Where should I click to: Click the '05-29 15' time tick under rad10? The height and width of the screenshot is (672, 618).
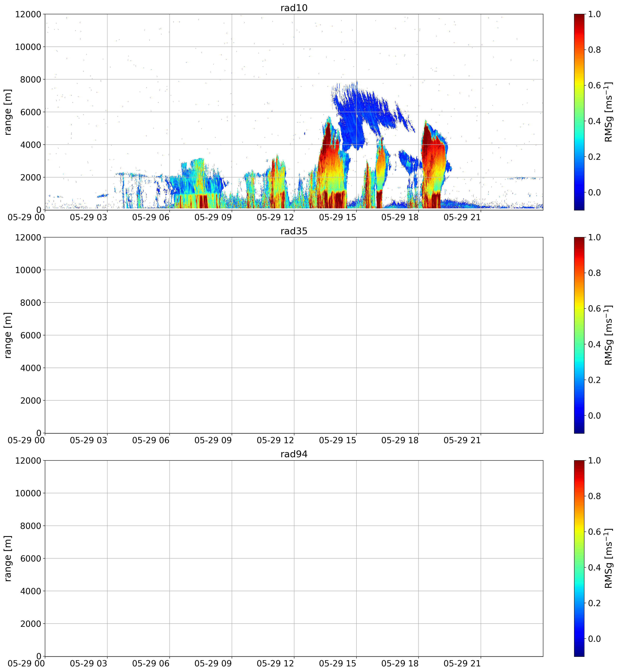coord(338,217)
